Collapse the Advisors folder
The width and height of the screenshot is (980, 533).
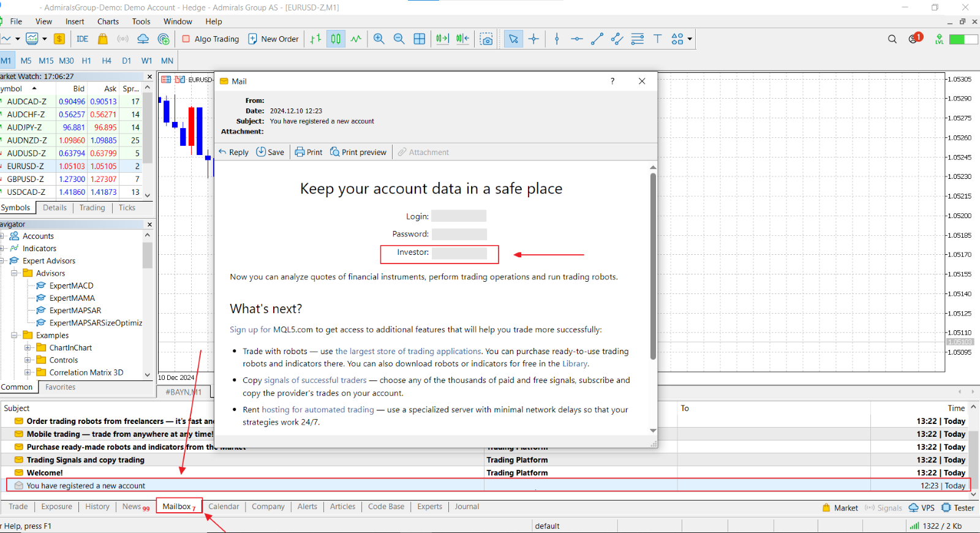click(x=14, y=273)
